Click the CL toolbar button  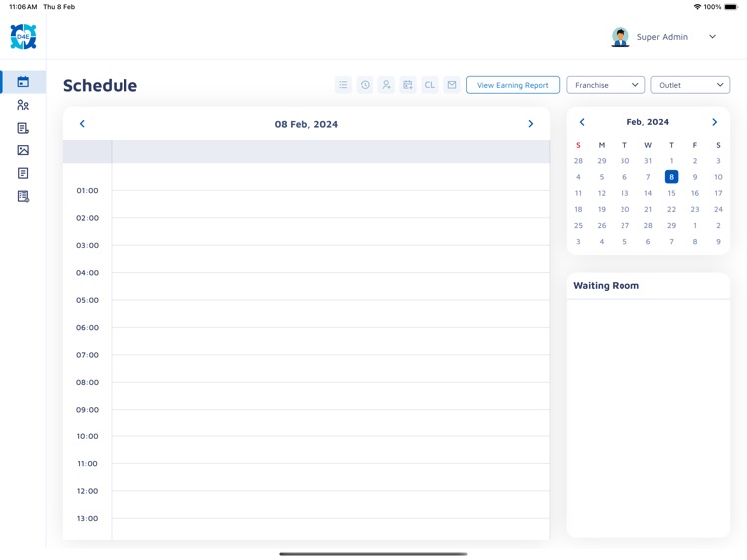pos(429,85)
